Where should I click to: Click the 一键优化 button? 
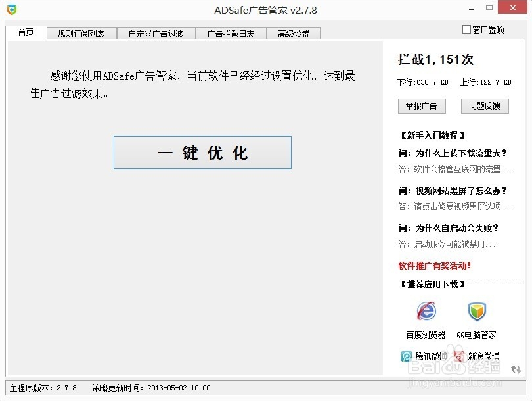[x=202, y=153]
